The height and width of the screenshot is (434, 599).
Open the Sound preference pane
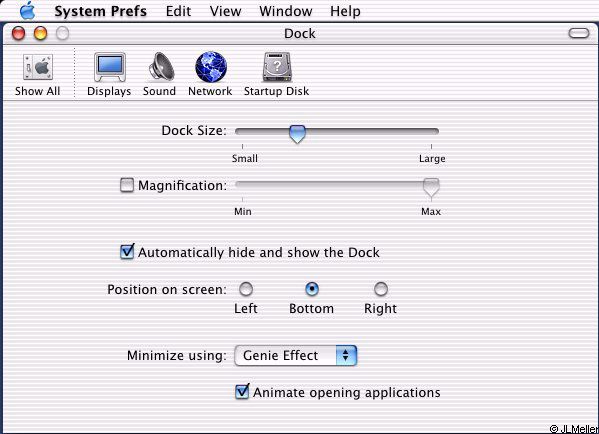pyautogui.click(x=161, y=67)
